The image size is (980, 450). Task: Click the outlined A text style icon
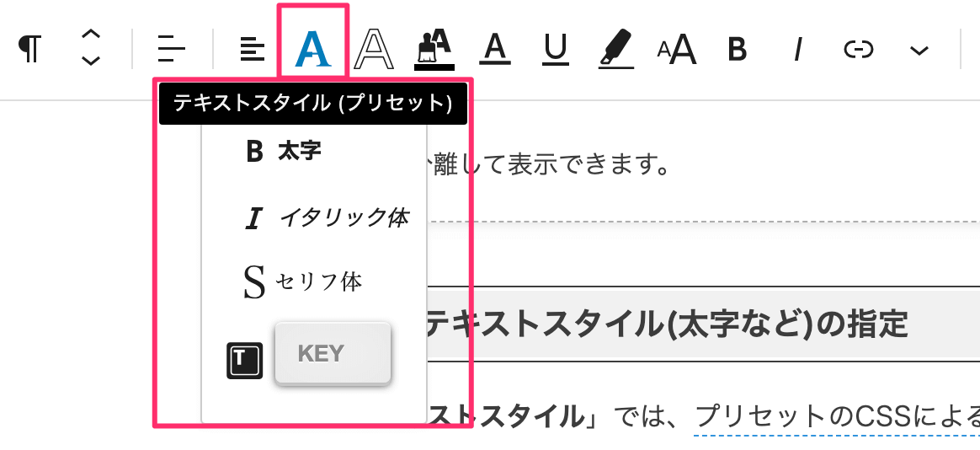tap(375, 49)
